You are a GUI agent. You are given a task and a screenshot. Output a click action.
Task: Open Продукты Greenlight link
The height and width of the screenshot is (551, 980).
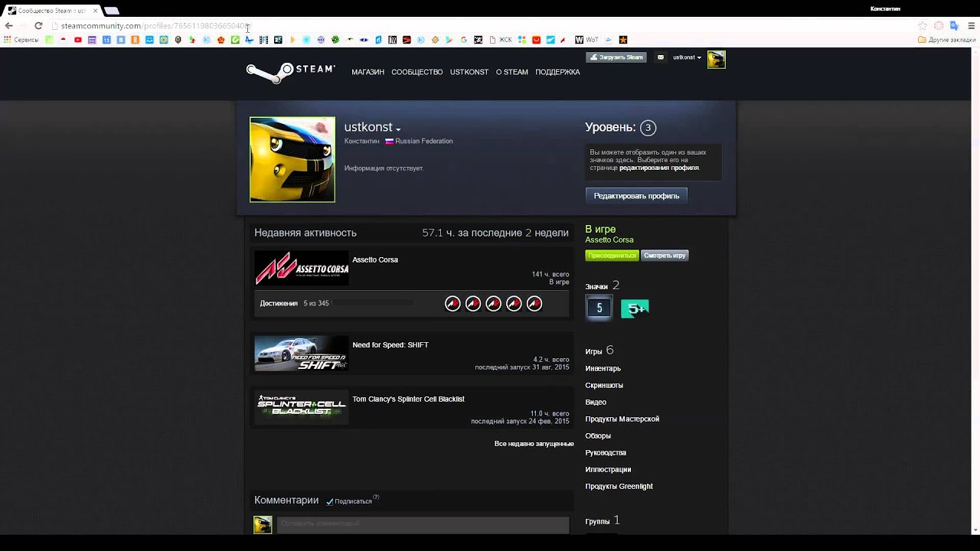[x=619, y=487]
